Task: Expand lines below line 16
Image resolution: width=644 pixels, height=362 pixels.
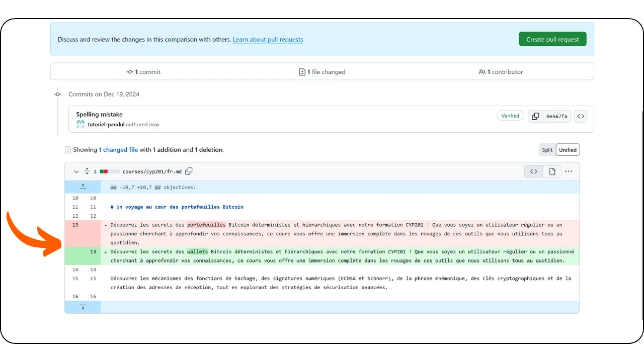Action: tap(83, 307)
